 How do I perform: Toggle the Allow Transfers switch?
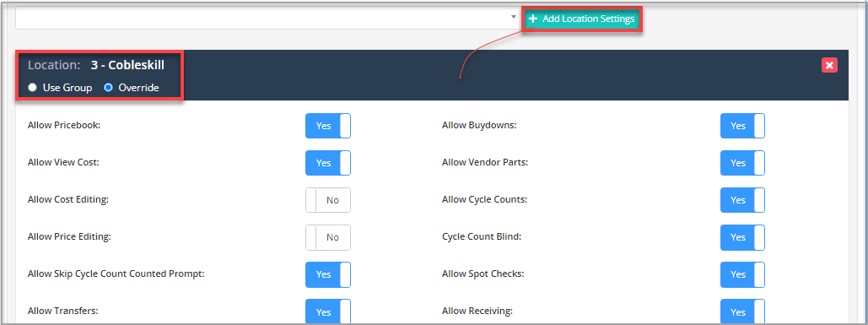[x=327, y=311]
